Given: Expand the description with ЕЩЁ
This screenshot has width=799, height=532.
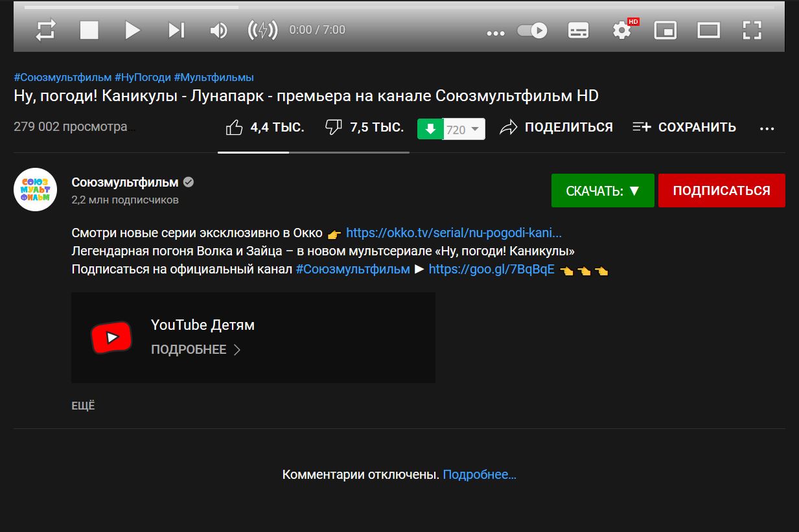Looking at the screenshot, I should tap(83, 406).
